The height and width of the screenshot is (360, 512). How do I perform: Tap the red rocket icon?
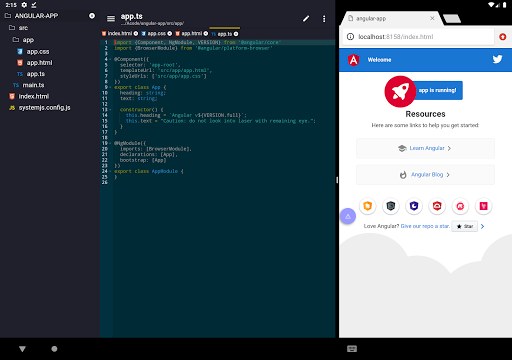(400, 91)
